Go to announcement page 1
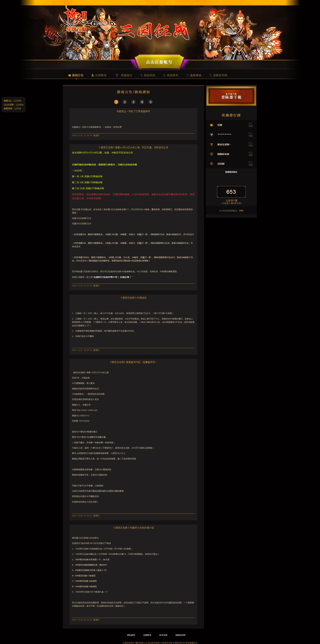The image size is (320, 644). pos(116,102)
